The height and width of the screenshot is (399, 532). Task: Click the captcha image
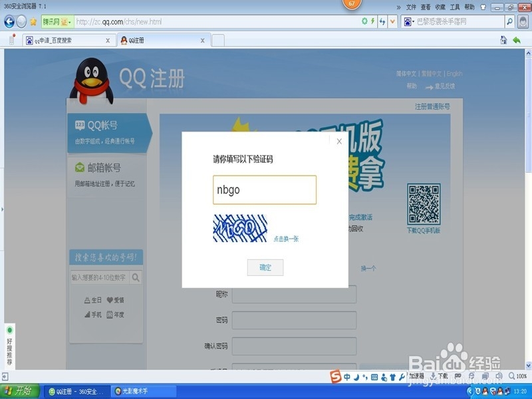[240, 228]
